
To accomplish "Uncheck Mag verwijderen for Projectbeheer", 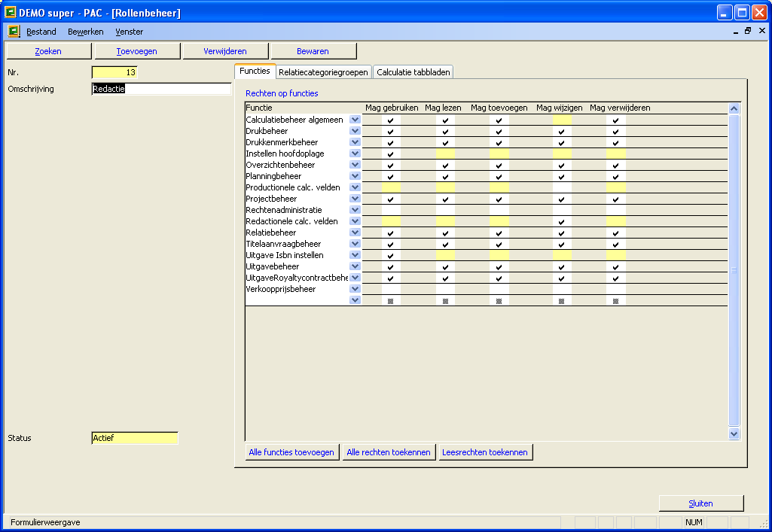I will 615,199.
